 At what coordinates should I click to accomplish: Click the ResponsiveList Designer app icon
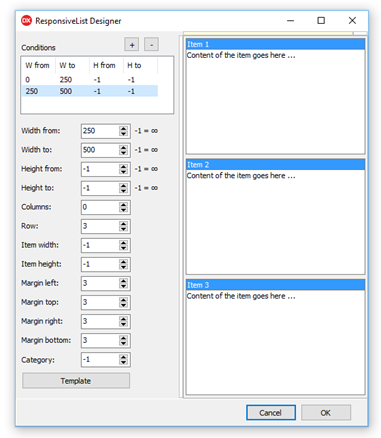tap(26, 21)
